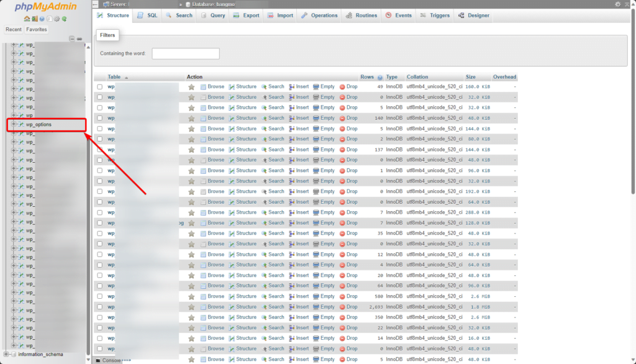Click the page settings gear at top right

pos(617,4)
